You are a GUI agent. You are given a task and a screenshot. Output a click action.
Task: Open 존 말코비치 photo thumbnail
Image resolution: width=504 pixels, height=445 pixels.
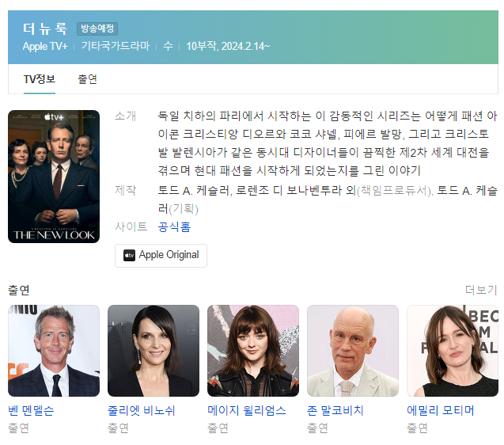coord(353,351)
